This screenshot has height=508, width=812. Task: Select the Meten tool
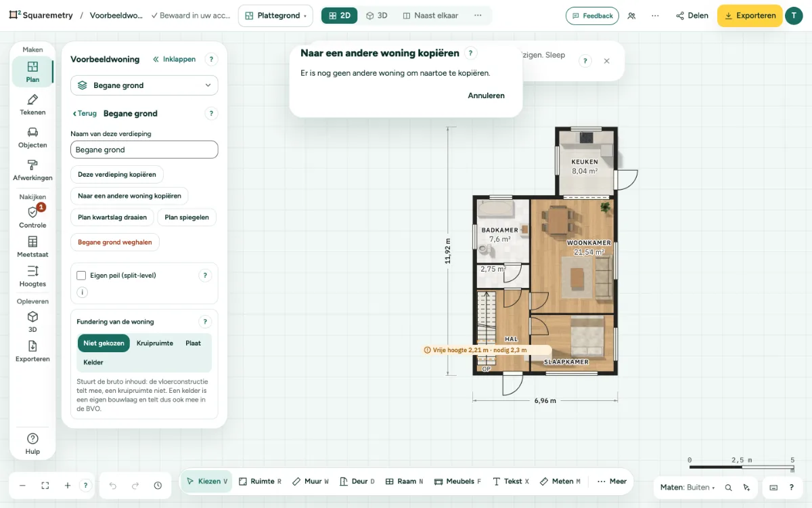click(561, 482)
